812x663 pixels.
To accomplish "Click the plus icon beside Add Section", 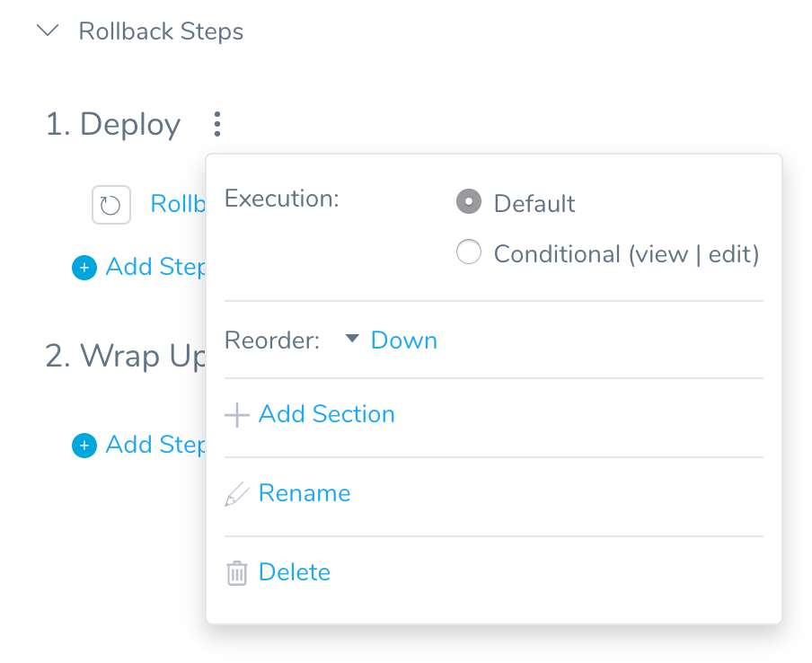I will (x=237, y=415).
